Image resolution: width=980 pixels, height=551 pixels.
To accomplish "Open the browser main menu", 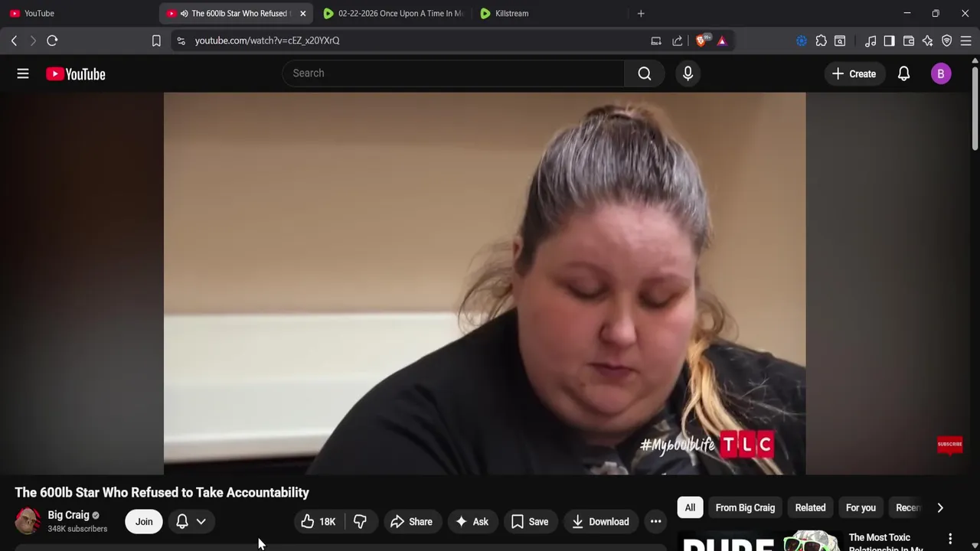I will [x=966, y=41].
